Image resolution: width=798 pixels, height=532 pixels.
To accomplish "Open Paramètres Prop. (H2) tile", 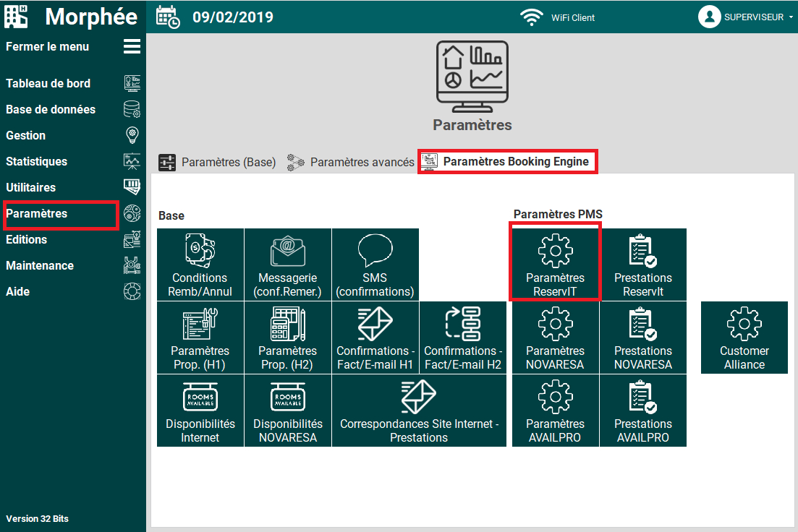I will click(288, 338).
